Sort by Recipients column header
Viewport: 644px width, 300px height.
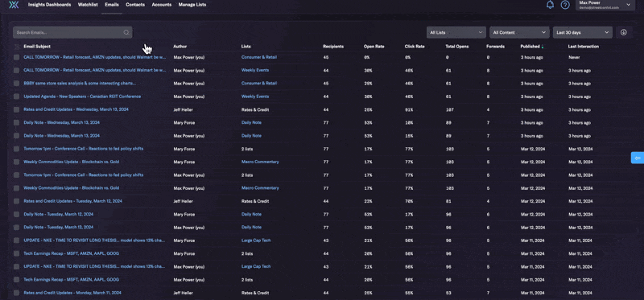pos(333,47)
